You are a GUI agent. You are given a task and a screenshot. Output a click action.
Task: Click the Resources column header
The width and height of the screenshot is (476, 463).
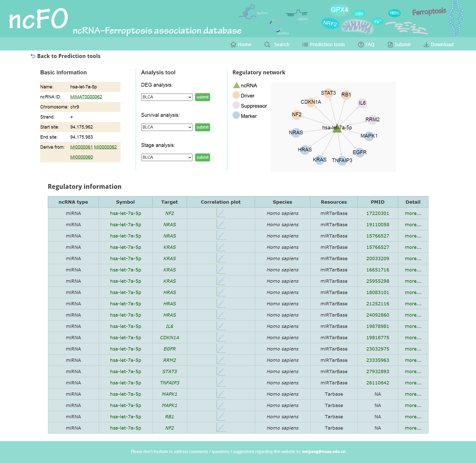(x=334, y=202)
